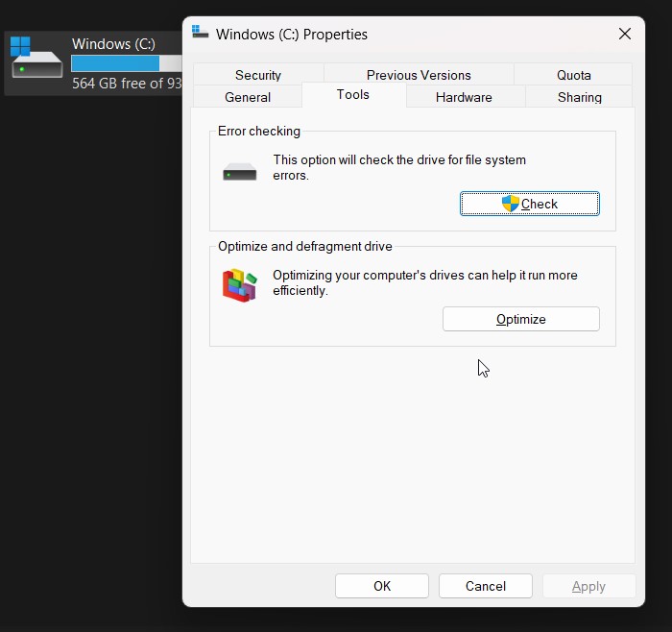
Task: Click the defragment colored blocks icon
Action: coord(240,285)
